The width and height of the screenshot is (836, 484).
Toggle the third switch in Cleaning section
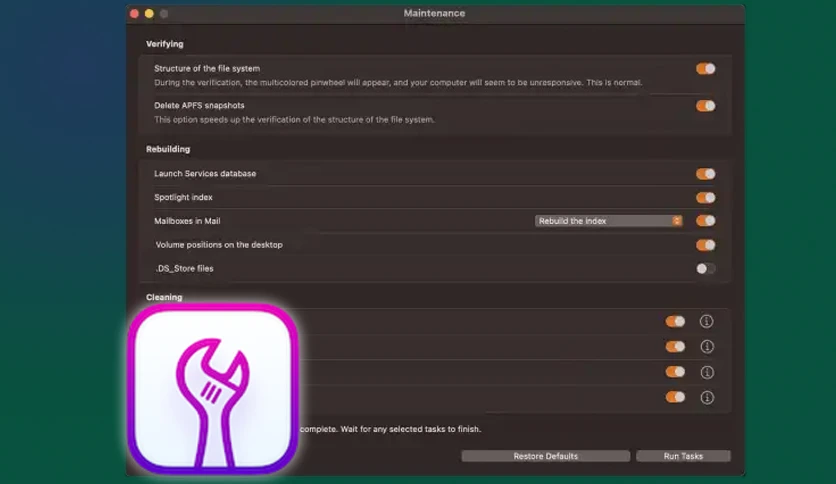[675, 372]
